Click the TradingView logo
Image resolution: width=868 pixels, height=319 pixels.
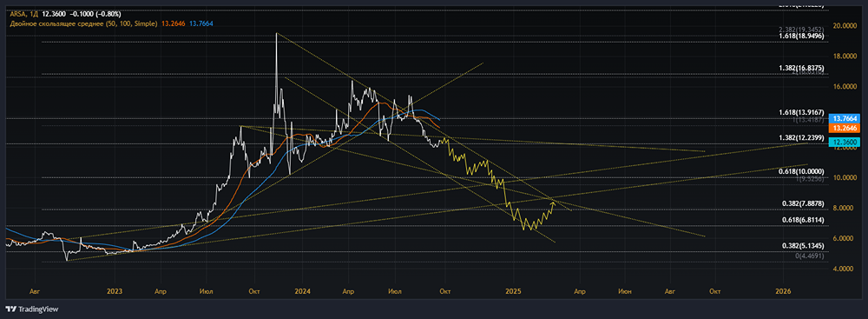tap(31, 309)
